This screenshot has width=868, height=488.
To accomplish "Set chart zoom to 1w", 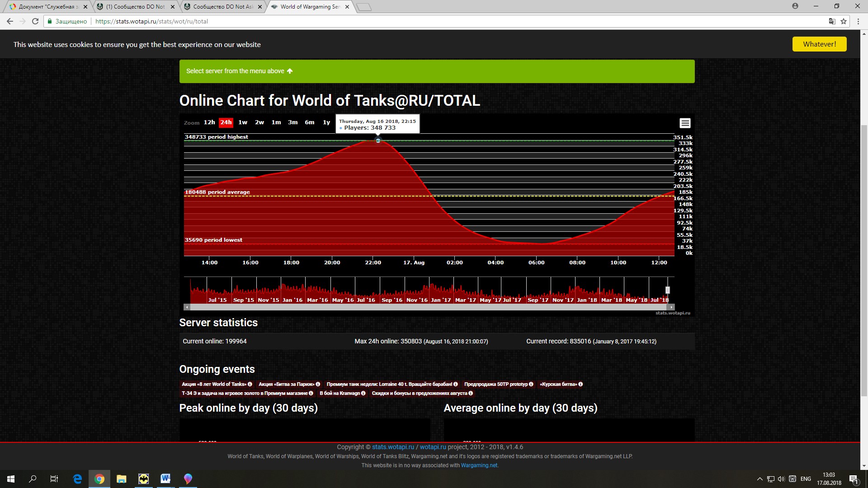I will point(243,122).
